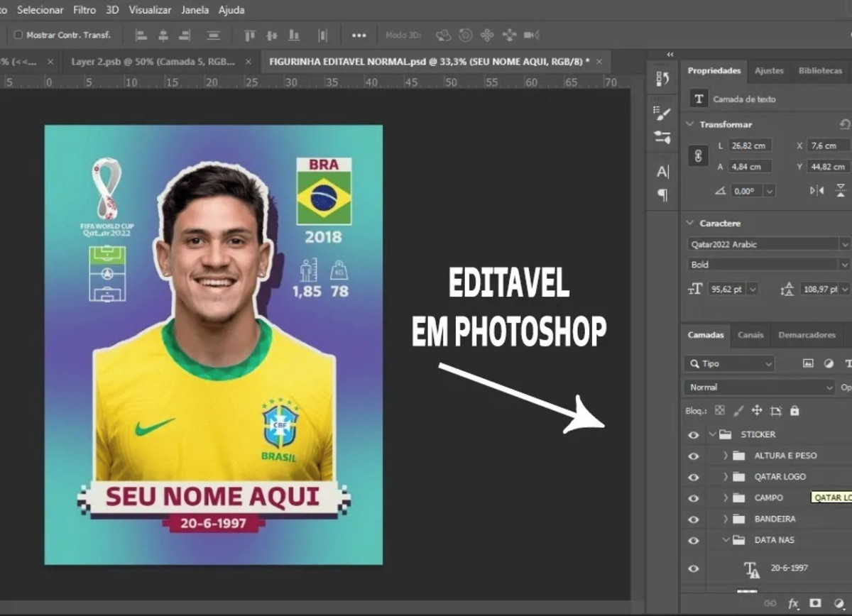Switch to the Bibliotecas tab
The height and width of the screenshot is (616, 852).
click(x=820, y=71)
